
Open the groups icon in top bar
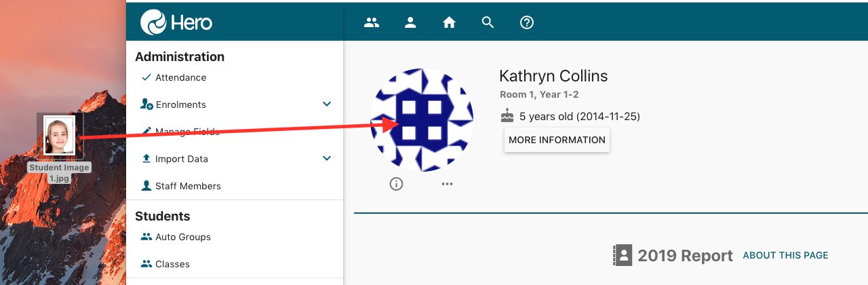pos(372,22)
